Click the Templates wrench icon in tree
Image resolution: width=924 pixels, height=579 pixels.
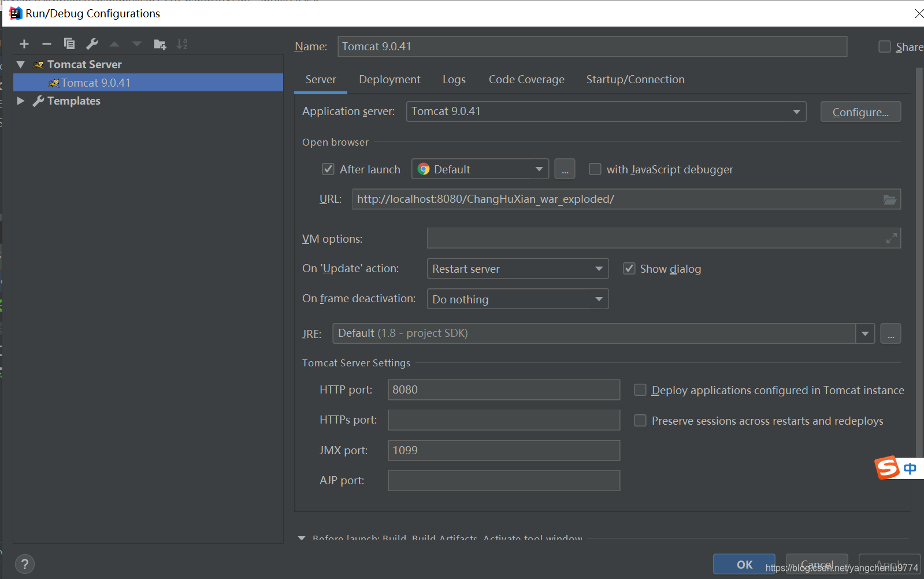click(x=38, y=101)
